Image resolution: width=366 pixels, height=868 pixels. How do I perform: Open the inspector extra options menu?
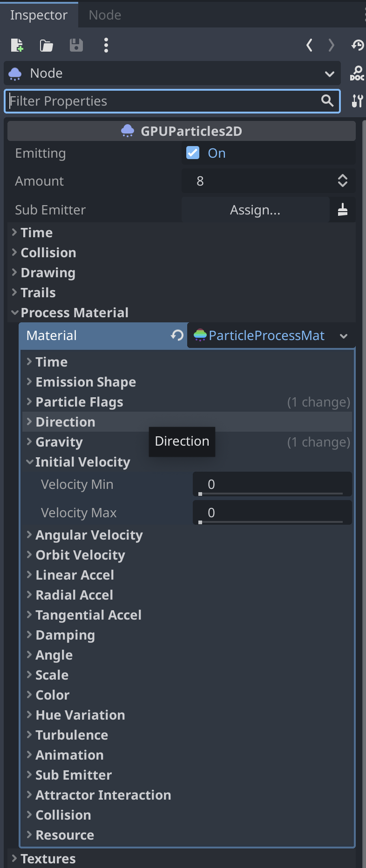[x=106, y=45]
